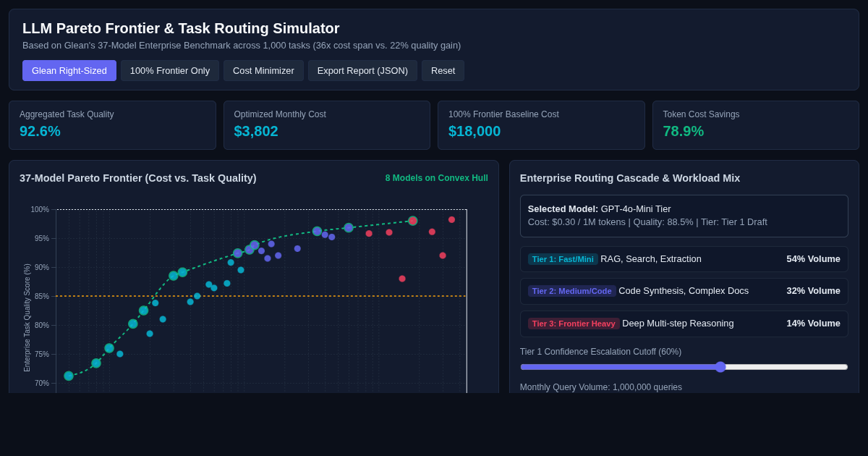This screenshot has height=456, width=868.
Task: Click the Tier 1 Confidence Escalation Cutoff label
Action: click(600, 352)
